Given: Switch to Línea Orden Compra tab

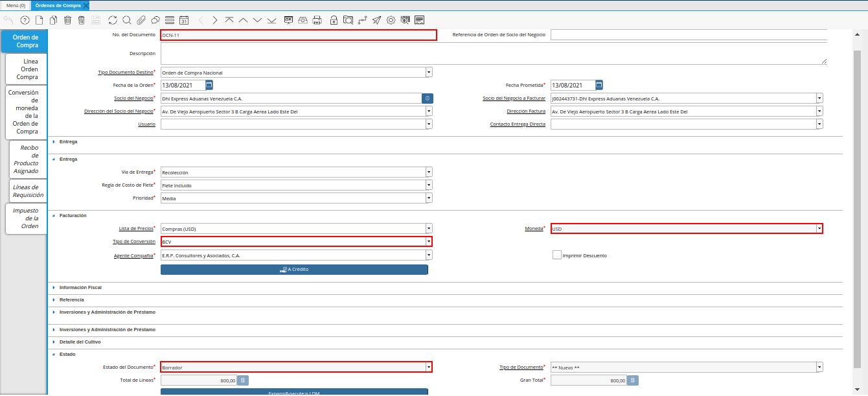Looking at the screenshot, I should point(27,69).
